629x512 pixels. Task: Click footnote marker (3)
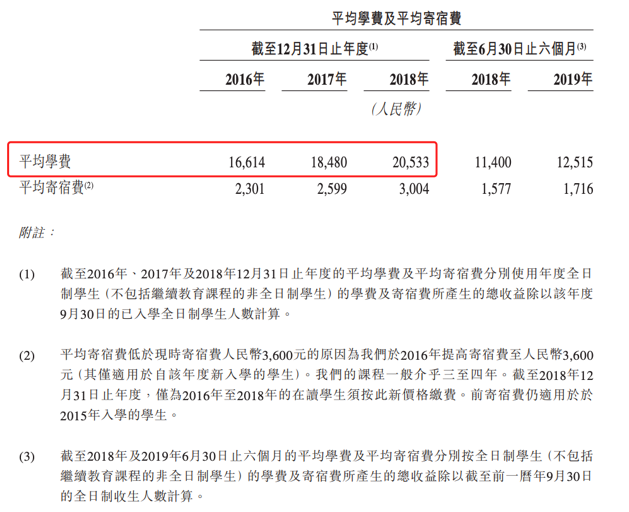(27, 457)
